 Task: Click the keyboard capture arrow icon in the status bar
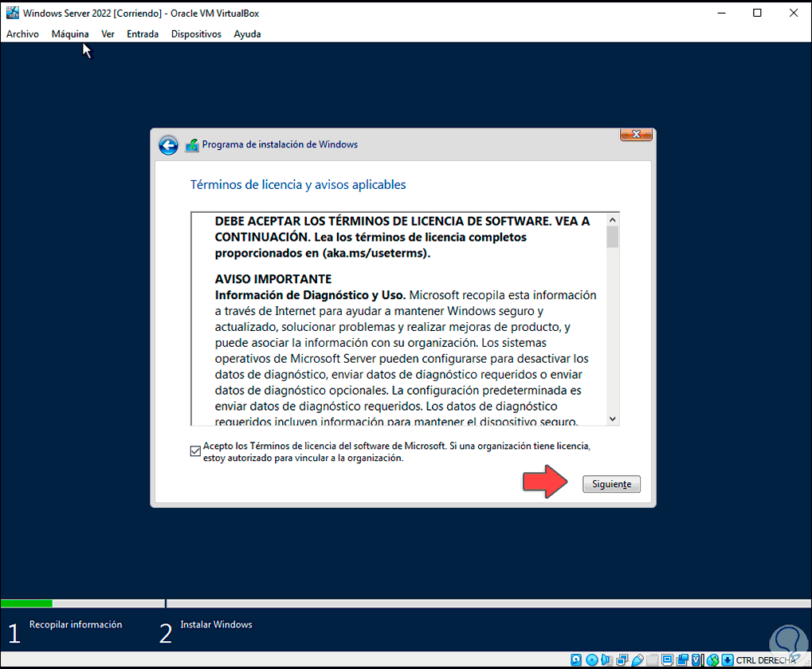click(x=728, y=659)
